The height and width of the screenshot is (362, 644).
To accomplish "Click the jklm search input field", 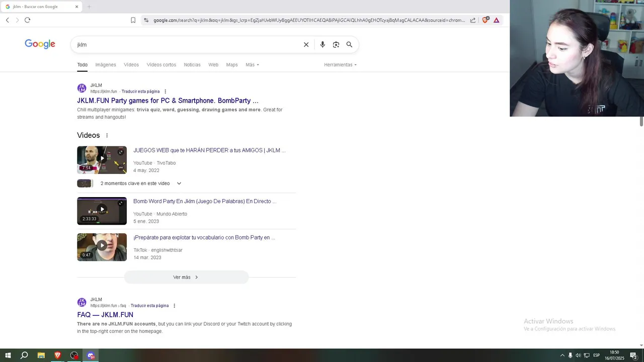I will click(x=186, y=45).
